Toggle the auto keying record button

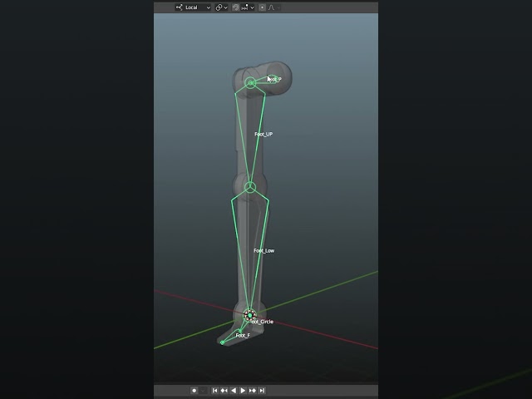(194, 391)
